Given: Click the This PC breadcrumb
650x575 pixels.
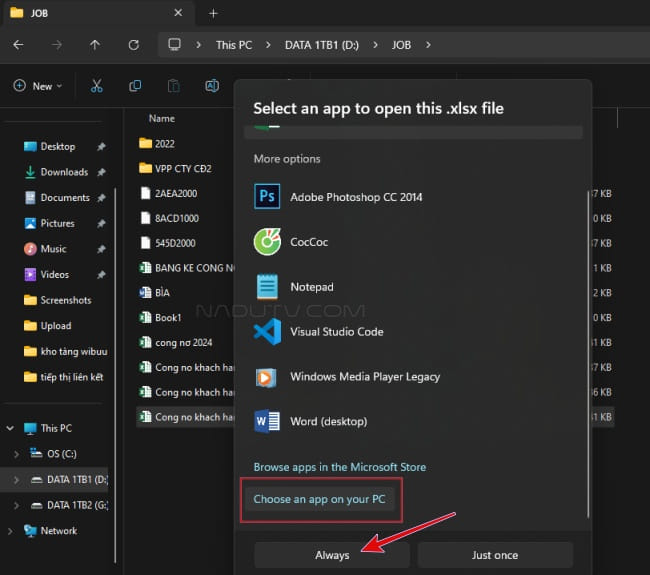Looking at the screenshot, I should [x=234, y=45].
